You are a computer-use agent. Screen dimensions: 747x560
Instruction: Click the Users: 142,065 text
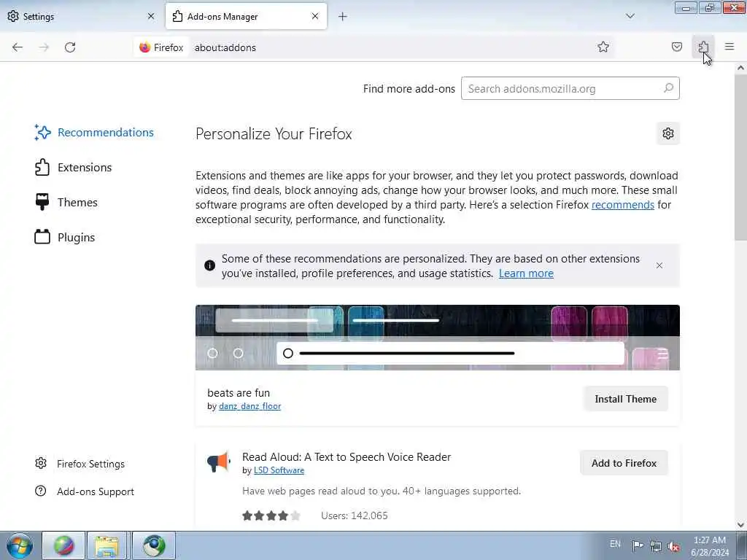pos(355,516)
